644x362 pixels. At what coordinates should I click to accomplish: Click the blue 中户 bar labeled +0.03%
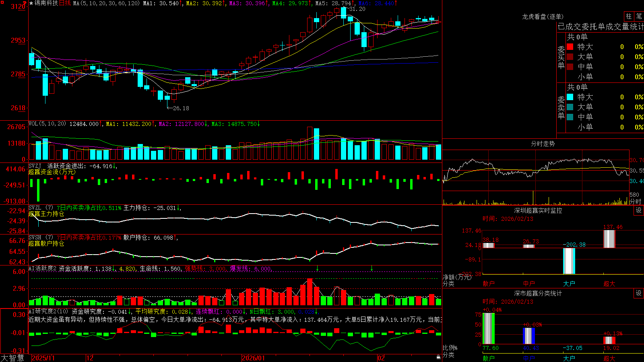(x=529, y=336)
